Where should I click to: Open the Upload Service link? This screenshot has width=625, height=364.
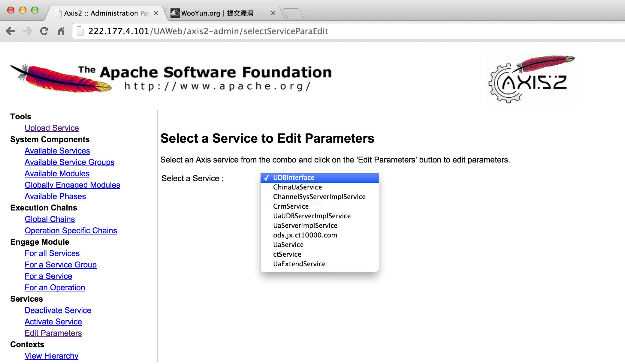[52, 128]
